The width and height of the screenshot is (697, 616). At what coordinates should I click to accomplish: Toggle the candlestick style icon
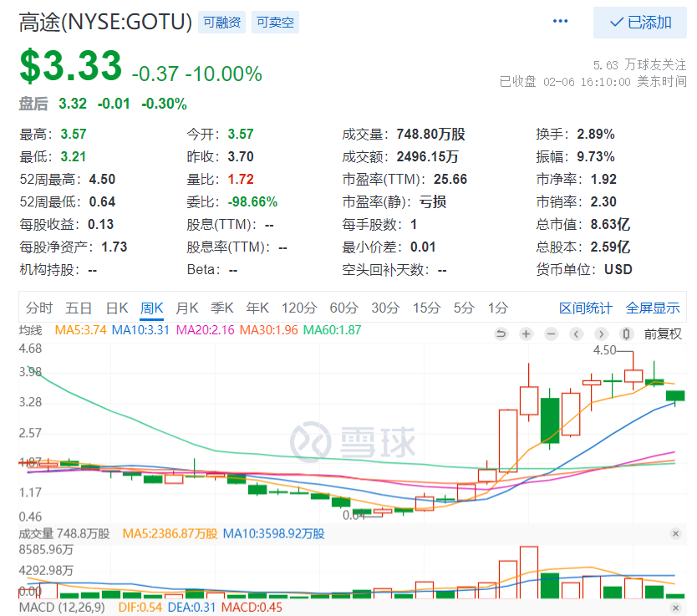(626, 333)
